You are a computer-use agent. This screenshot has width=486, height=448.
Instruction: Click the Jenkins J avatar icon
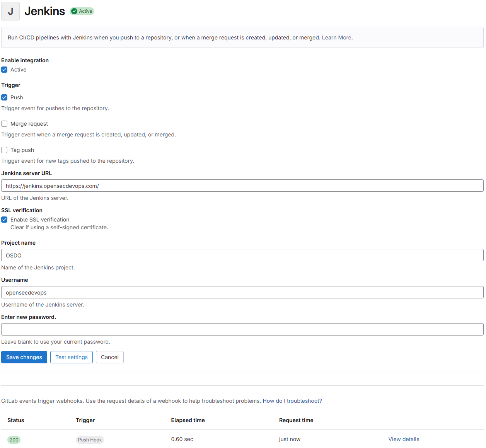10,11
